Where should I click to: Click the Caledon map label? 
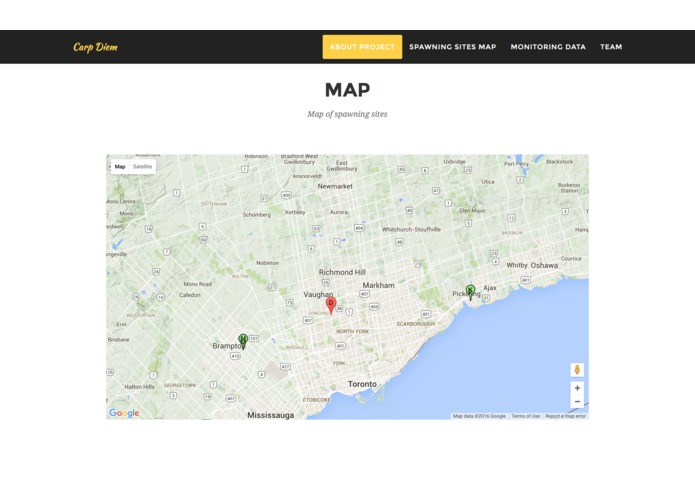click(x=190, y=295)
